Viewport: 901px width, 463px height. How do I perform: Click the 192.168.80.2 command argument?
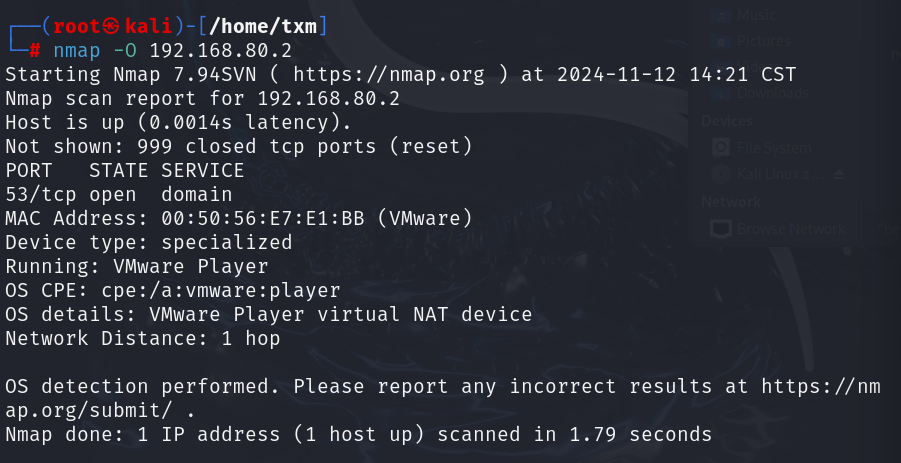click(221, 51)
